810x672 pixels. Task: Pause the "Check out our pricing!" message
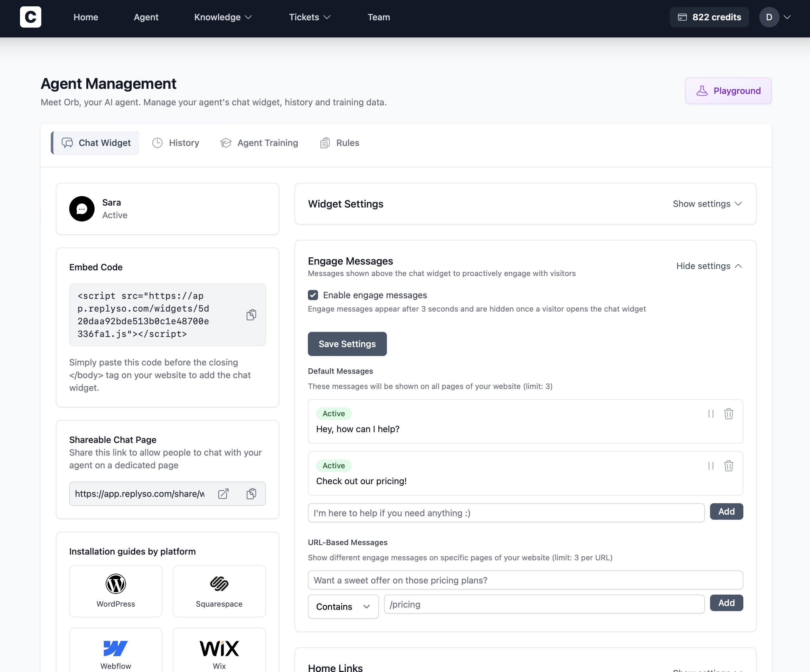pyautogui.click(x=711, y=466)
